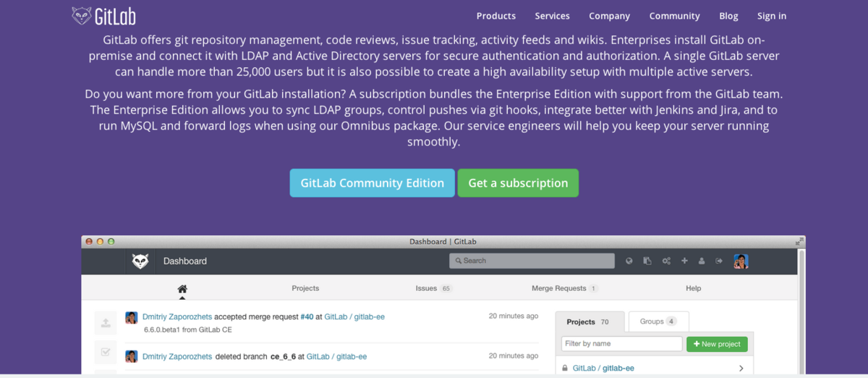The image size is (868, 378).
Task: Switch to the Groups tab
Action: pyautogui.click(x=658, y=322)
